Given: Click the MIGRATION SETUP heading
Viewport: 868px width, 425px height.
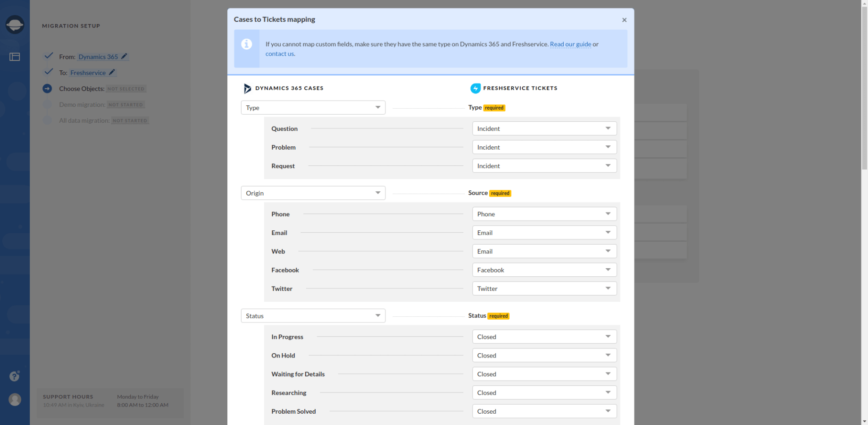Looking at the screenshot, I should 71,26.
